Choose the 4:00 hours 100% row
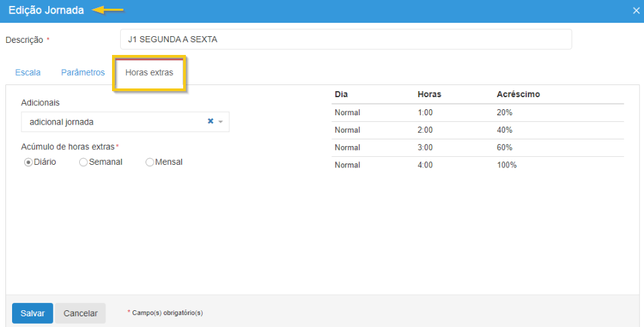Screen dimensions: 644x327 [x=477, y=165]
